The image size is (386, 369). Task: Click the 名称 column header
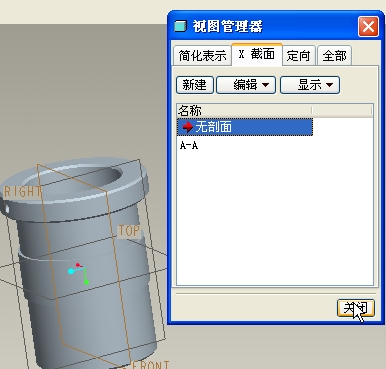coord(244,110)
